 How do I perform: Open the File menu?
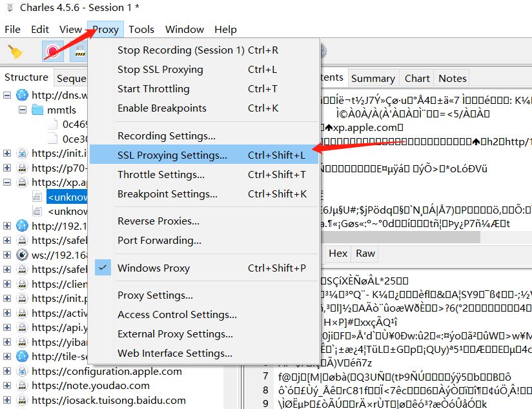click(x=12, y=30)
